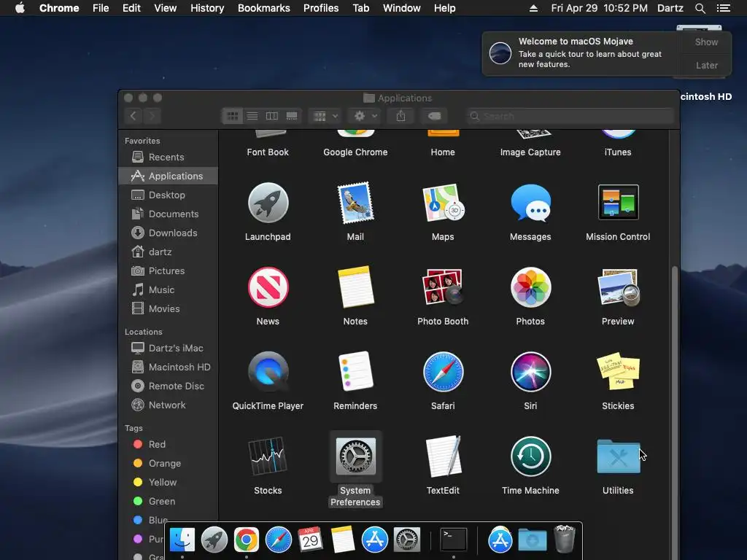Open the Profiles menu
Screen dimensions: 747x560
(x=321, y=8)
